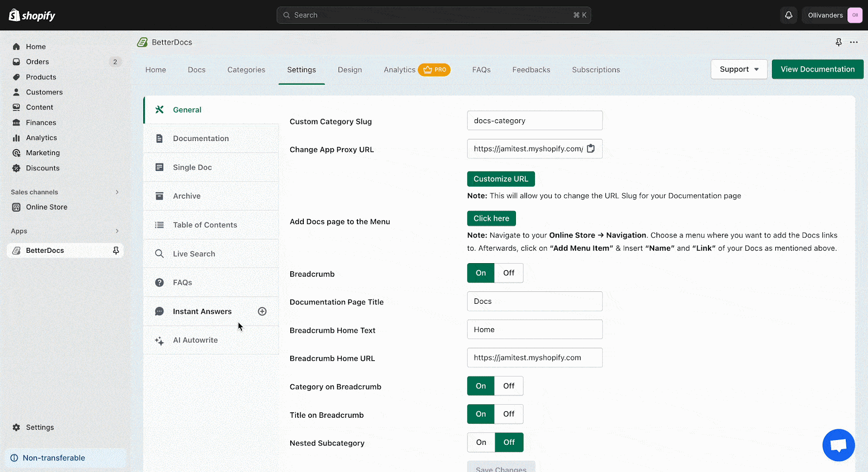Click the BetterDocs logo in app header
Screen dimensions: 868x472
pyautogui.click(x=142, y=42)
